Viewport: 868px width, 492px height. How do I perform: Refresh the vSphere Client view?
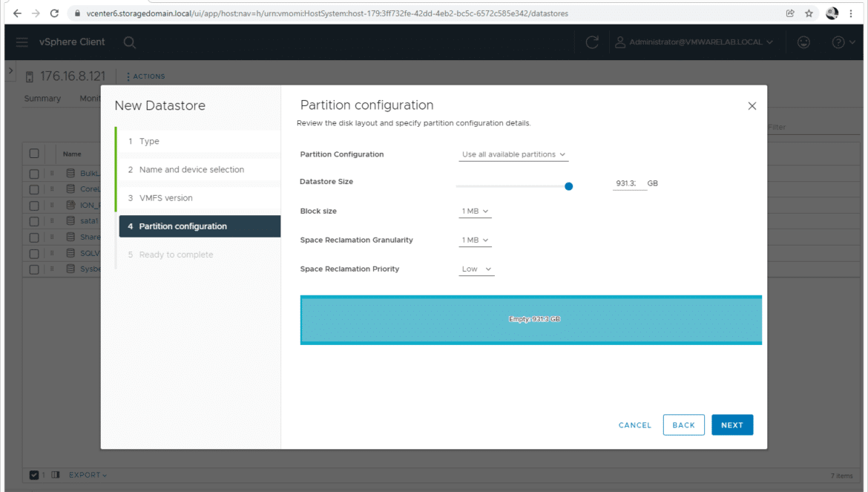click(x=592, y=42)
